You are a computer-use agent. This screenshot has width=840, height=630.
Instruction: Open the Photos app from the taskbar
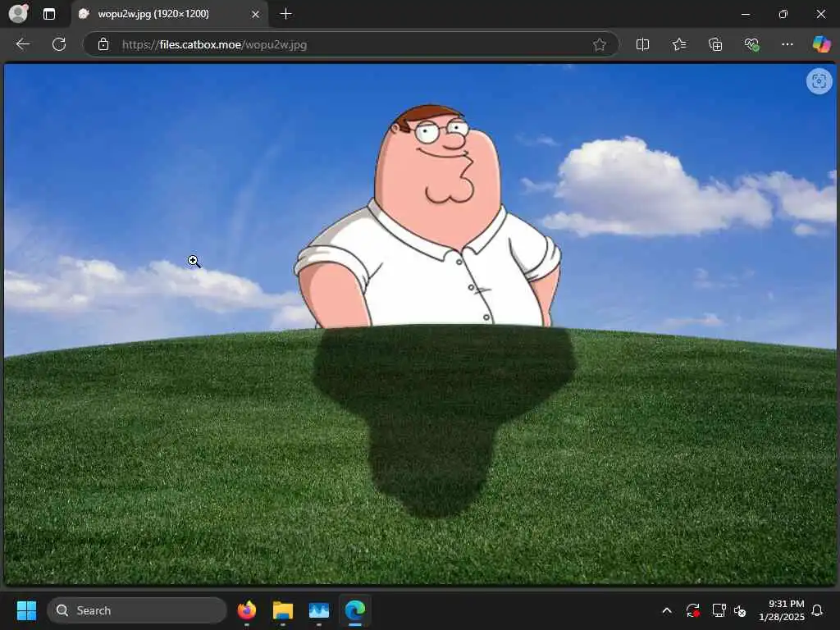tap(319, 610)
